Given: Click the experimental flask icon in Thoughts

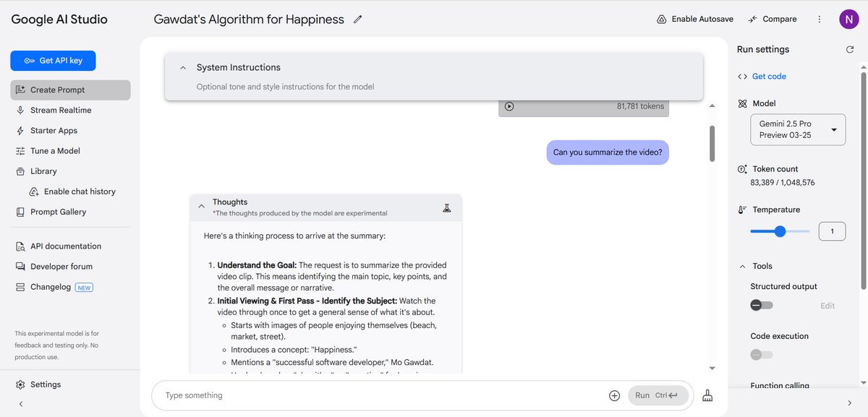Looking at the screenshot, I should [x=447, y=207].
